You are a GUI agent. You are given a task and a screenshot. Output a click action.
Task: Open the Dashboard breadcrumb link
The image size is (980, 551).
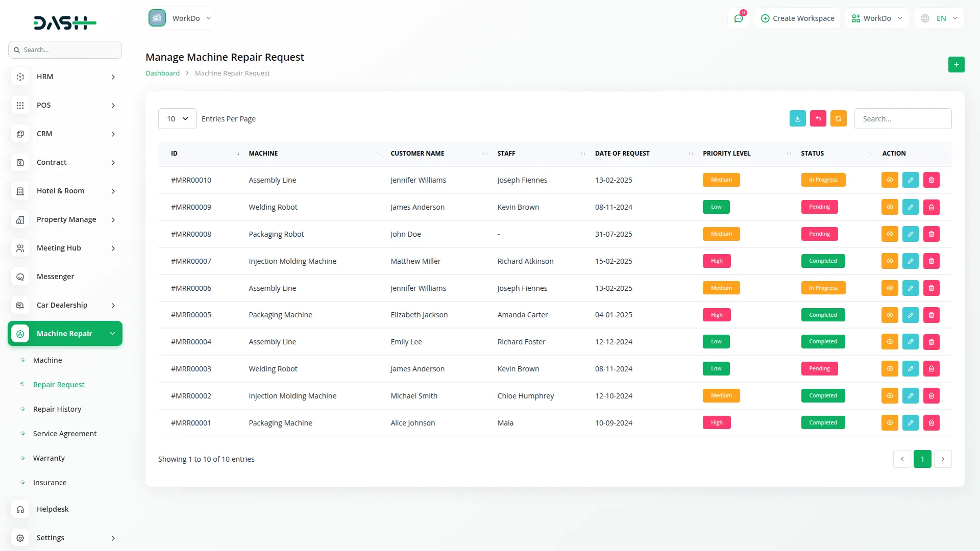coord(162,73)
